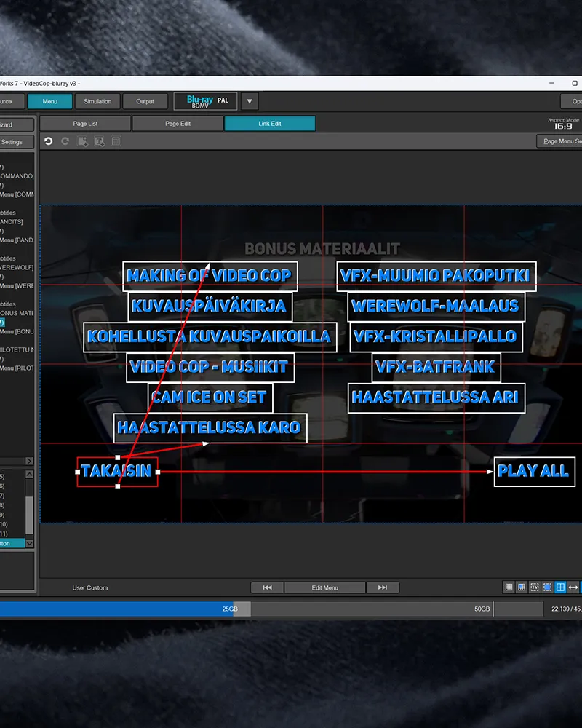Toggle the blue button area highlight
This screenshot has width=582, height=728.
548,587
